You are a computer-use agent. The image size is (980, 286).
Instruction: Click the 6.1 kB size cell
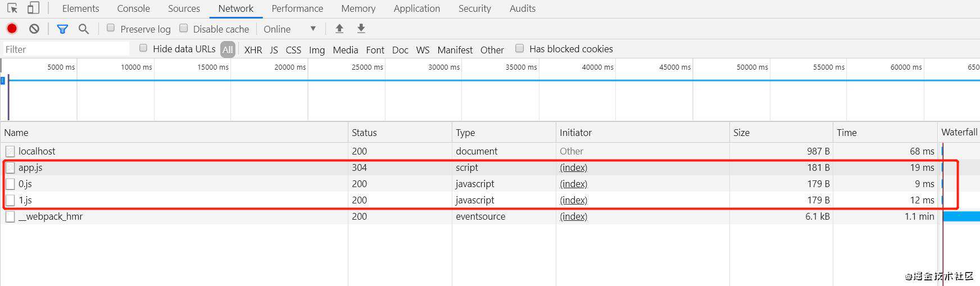[781, 216]
